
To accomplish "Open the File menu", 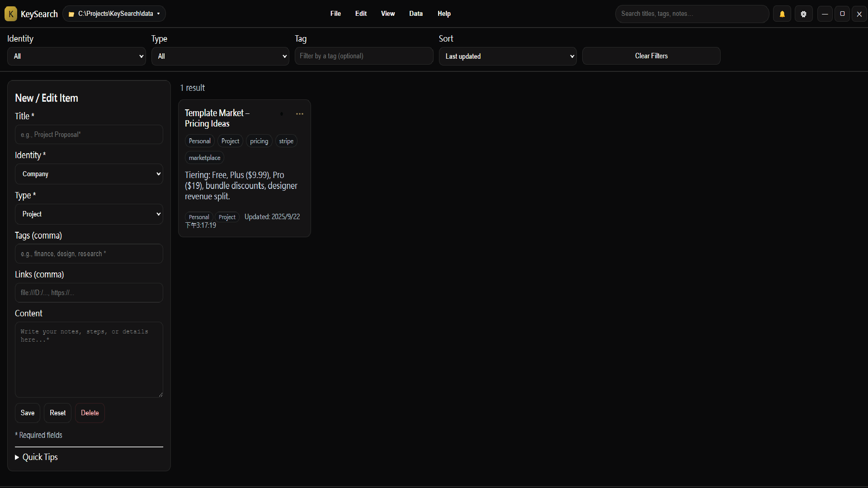I will coord(335,14).
